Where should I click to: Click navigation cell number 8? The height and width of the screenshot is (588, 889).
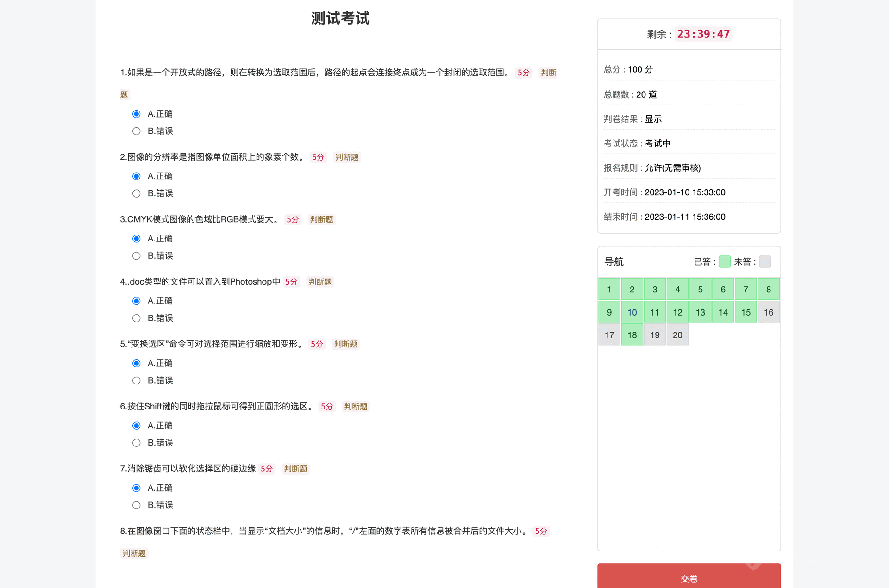coord(768,290)
